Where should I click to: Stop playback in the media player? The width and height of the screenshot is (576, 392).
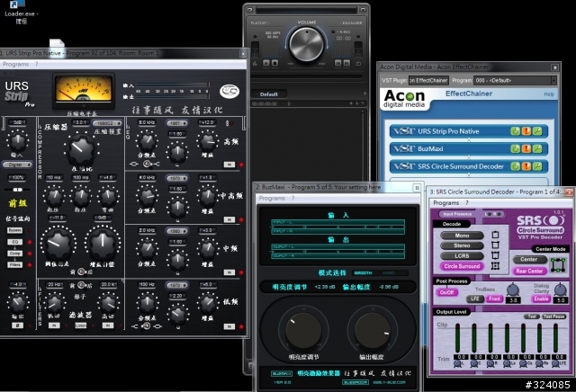click(x=274, y=63)
